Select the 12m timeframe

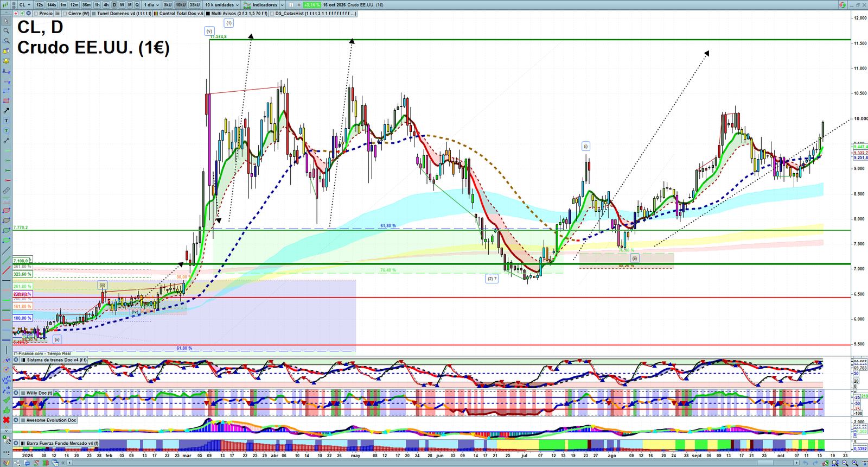(x=74, y=5)
